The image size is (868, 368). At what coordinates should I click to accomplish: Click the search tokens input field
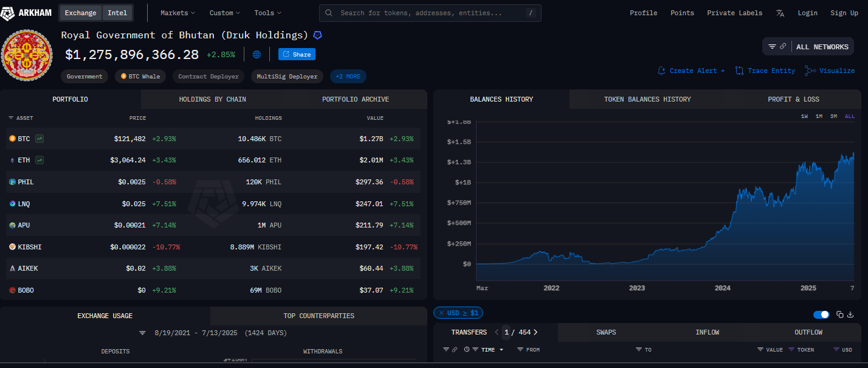point(430,13)
